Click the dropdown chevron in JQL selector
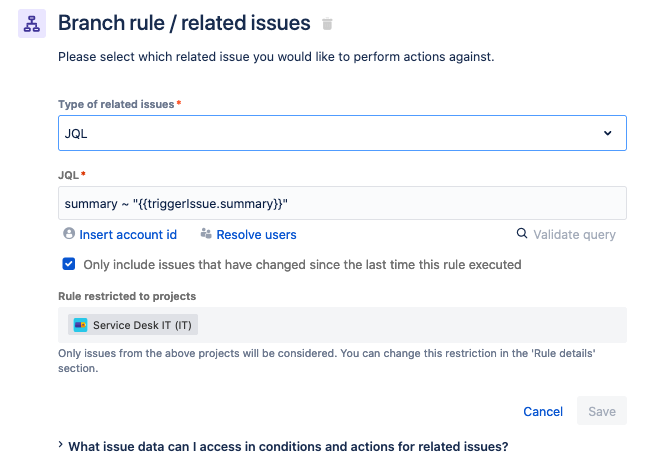This screenshot has width=662, height=472. click(607, 133)
